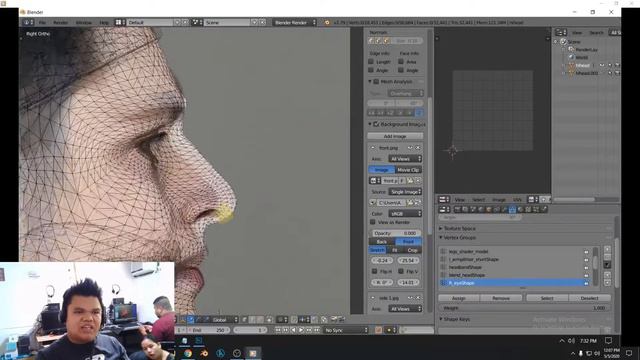
Task: Enable the Flip H checkbox
Action: [374, 271]
